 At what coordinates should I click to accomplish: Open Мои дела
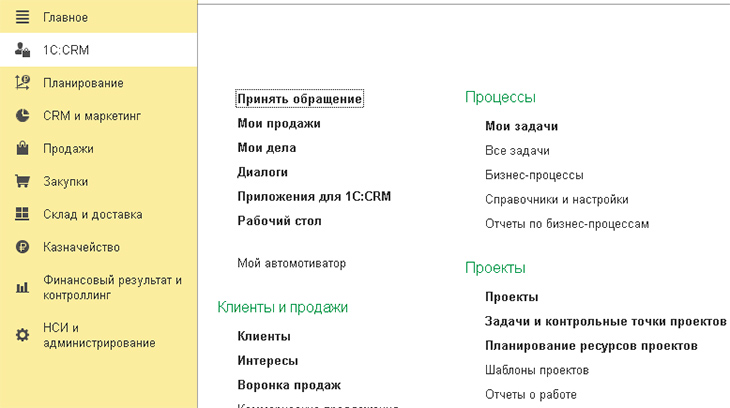coord(267,148)
